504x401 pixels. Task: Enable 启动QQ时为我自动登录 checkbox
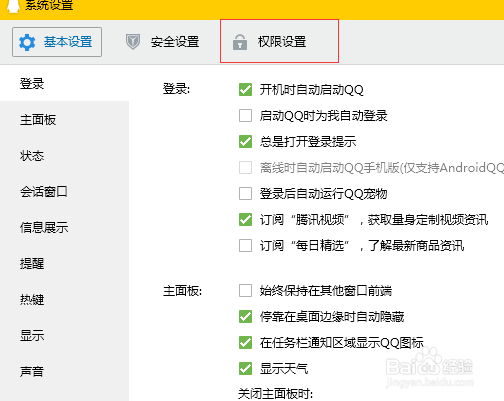[245, 116]
